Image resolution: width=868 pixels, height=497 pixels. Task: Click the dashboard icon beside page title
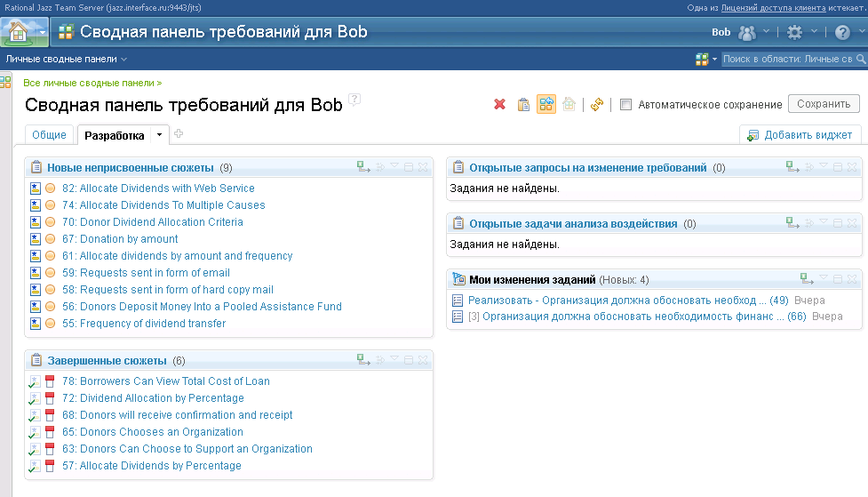tap(66, 32)
